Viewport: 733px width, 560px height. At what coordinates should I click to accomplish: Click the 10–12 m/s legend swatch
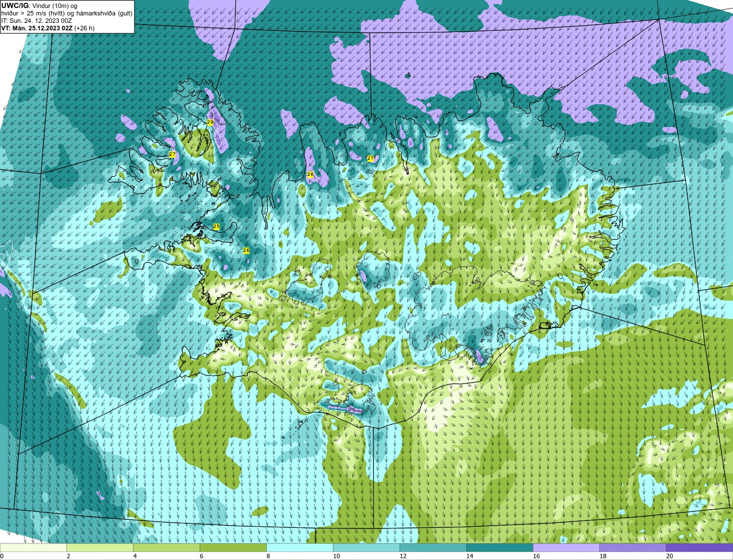(366, 547)
